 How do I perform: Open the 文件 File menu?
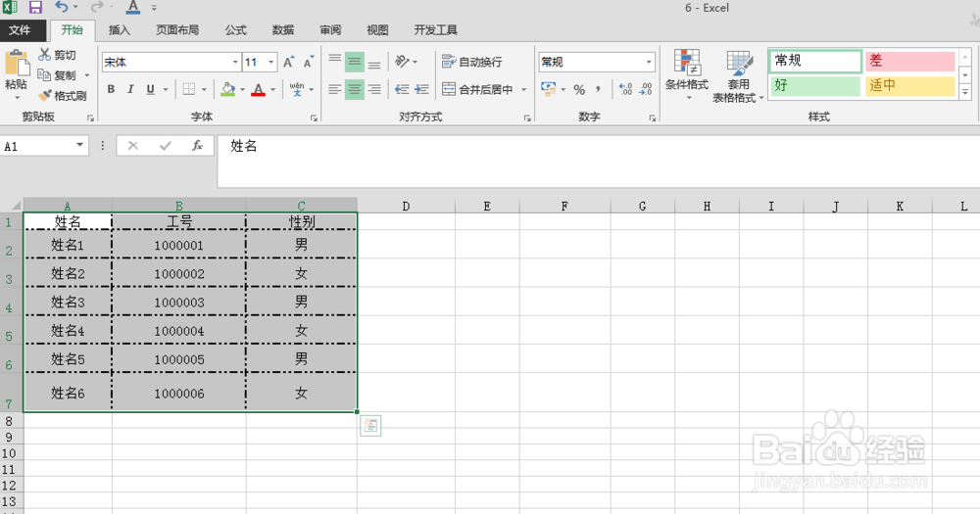click(x=23, y=30)
